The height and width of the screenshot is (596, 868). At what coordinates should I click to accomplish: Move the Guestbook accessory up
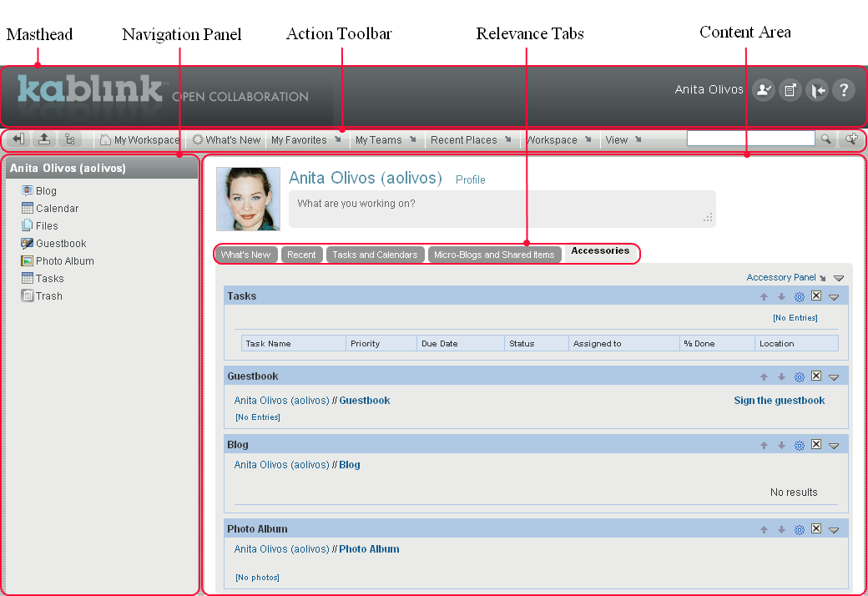764,377
